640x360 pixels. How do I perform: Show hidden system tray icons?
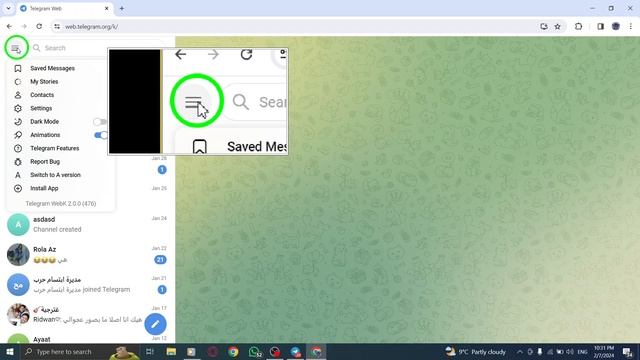(520, 351)
